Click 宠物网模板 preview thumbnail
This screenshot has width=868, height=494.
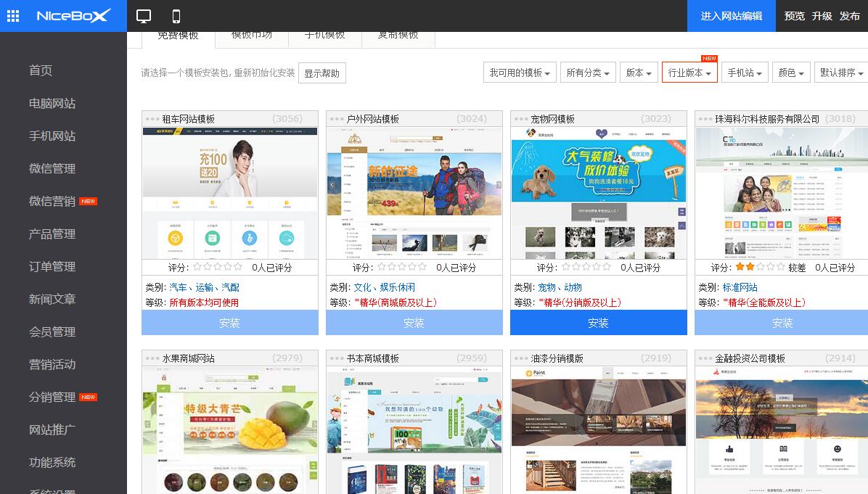pyautogui.click(x=599, y=193)
